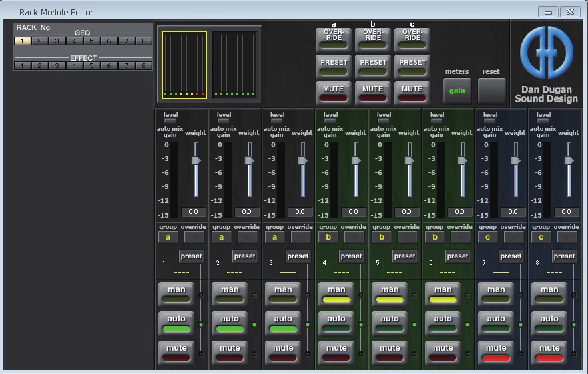Toggle channel 8 override button
The width and height of the screenshot is (588, 374).
[567, 237]
